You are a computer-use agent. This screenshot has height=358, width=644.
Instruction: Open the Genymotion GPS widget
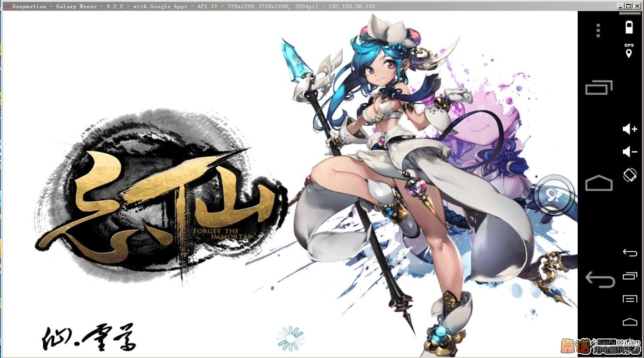[629, 50]
